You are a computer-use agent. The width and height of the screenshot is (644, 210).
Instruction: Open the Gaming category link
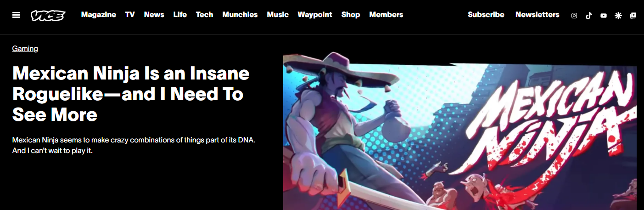pyautogui.click(x=25, y=48)
